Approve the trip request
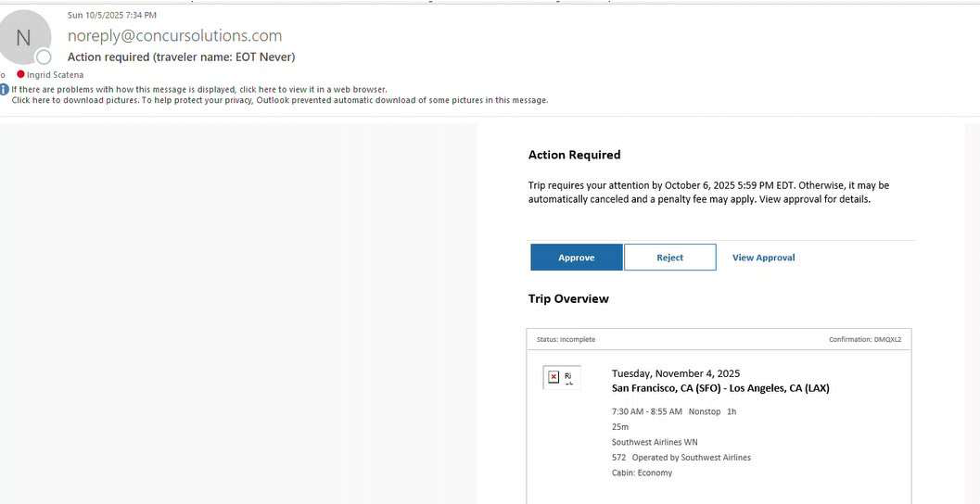This screenshot has width=980, height=504. click(x=577, y=258)
